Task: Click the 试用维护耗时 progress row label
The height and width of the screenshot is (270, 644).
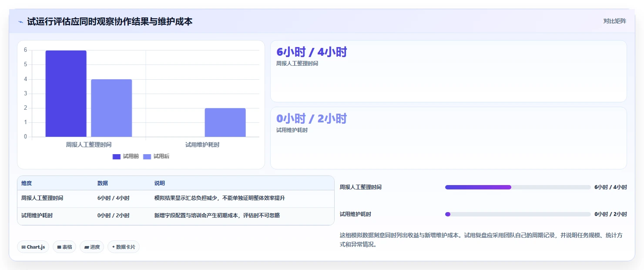Action: [356, 214]
